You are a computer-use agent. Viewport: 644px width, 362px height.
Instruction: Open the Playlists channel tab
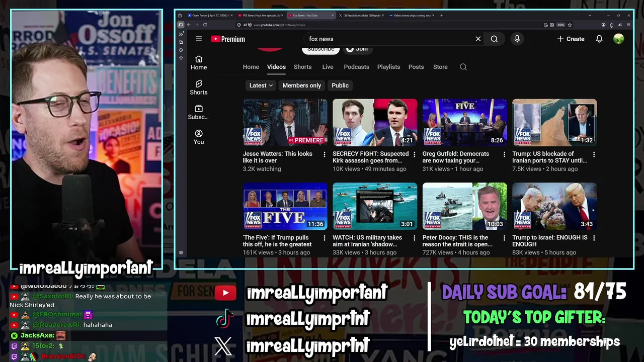388,67
